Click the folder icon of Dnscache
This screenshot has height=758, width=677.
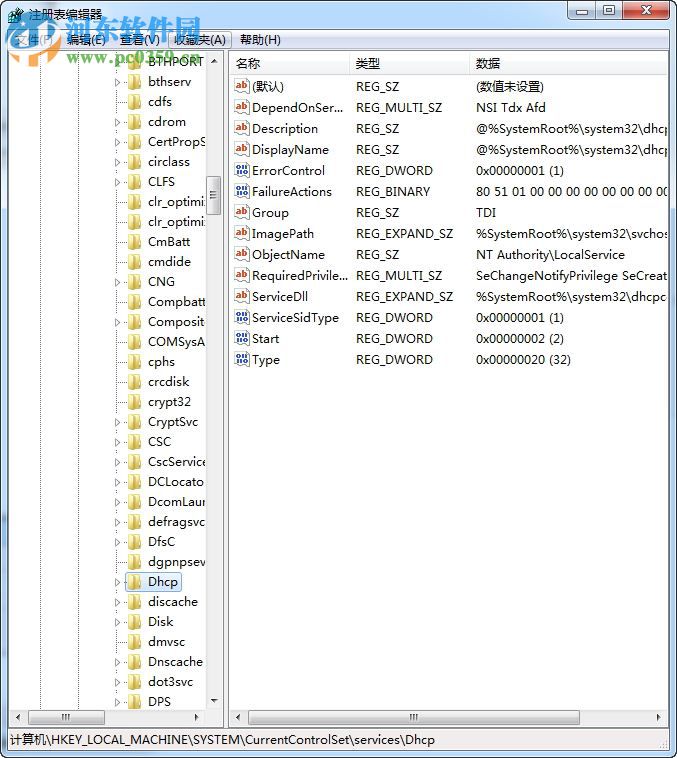point(134,661)
